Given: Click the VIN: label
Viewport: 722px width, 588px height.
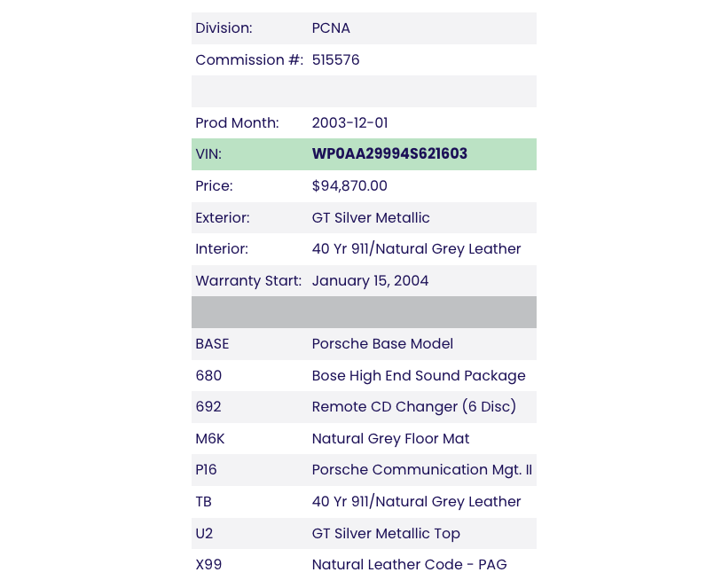Looking at the screenshot, I should click(x=208, y=154).
